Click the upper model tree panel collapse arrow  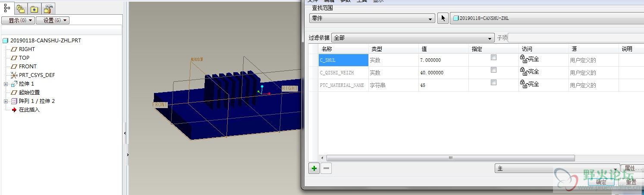(126, 134)
